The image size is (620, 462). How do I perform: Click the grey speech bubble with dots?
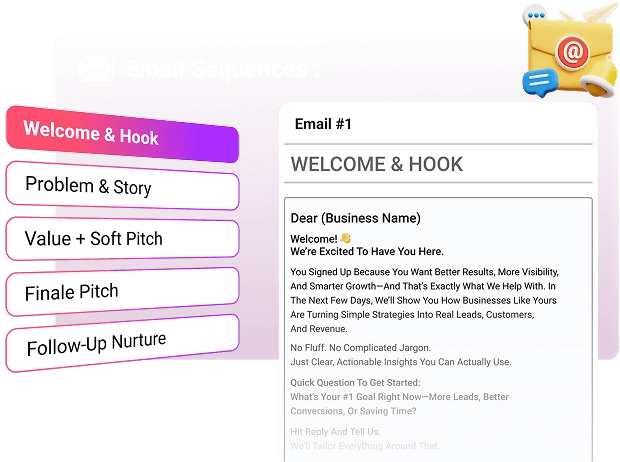pyautogui.click(x=535, y=16)
